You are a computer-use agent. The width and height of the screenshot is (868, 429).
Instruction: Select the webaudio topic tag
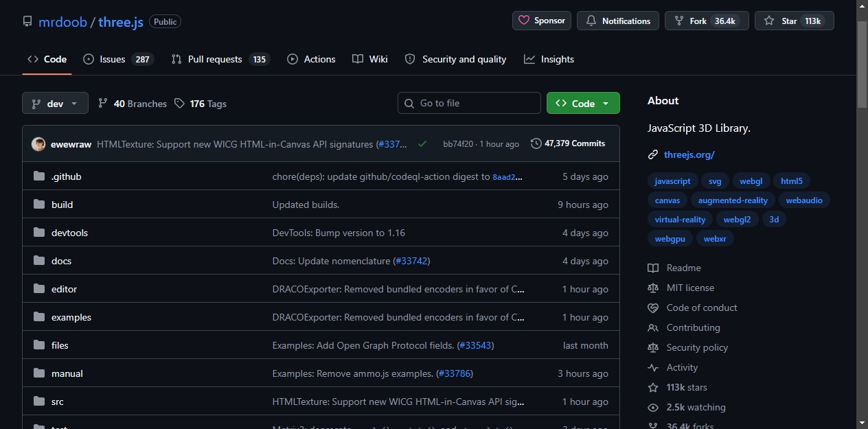tap(804, 200)
